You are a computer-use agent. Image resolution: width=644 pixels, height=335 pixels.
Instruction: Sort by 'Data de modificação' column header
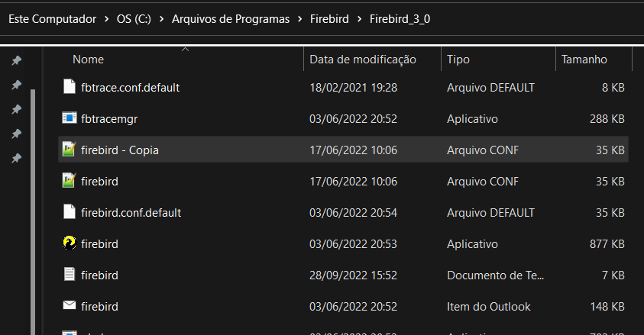pos(363,60)
